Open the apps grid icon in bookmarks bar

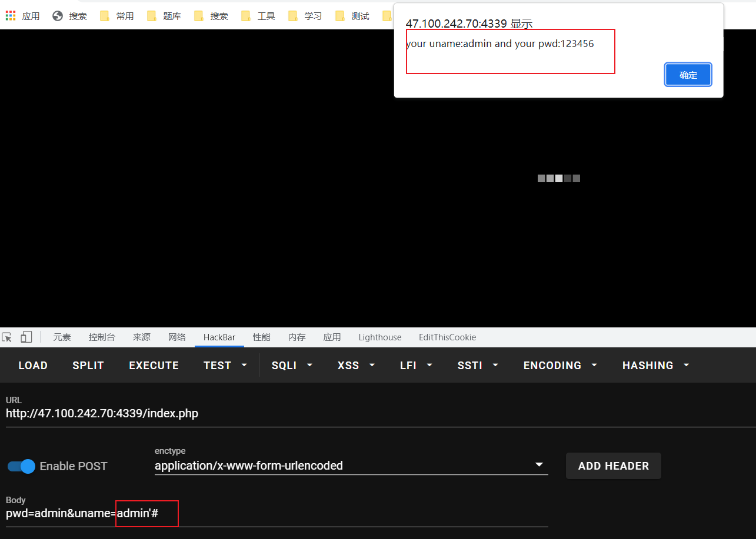point(11,16)
